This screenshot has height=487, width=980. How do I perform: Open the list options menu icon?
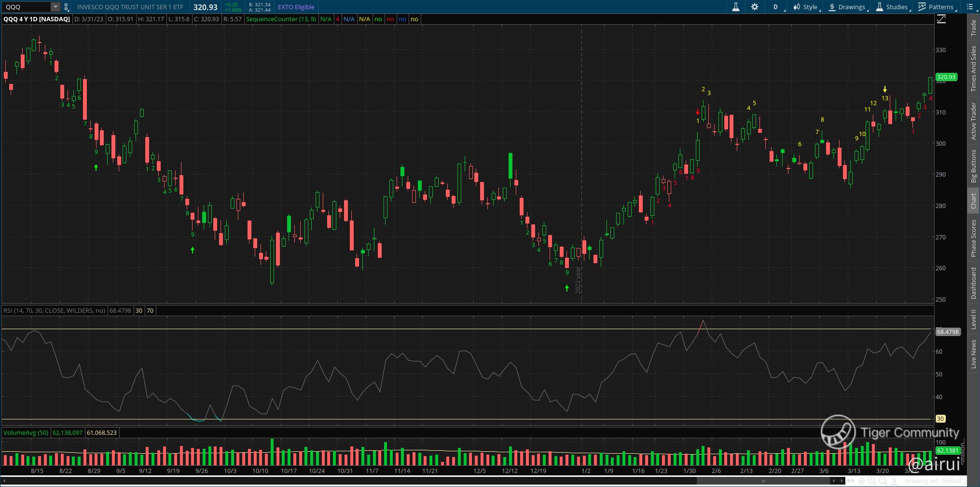tap(971, 7)
